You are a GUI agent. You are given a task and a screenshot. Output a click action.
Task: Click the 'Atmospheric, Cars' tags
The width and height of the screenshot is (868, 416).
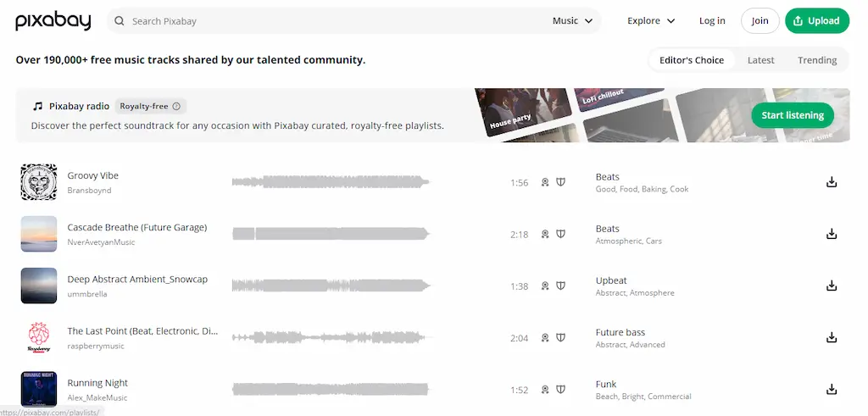(x=629, y=241)
